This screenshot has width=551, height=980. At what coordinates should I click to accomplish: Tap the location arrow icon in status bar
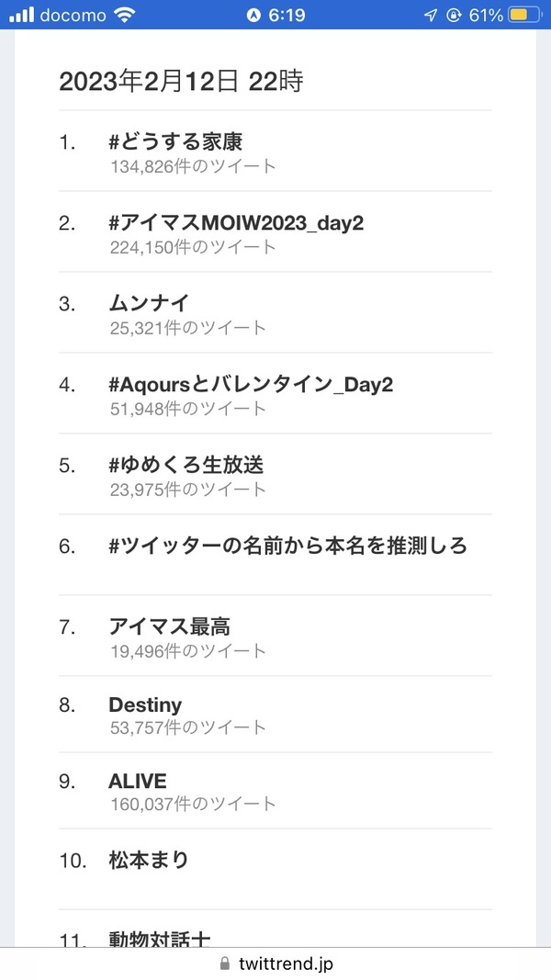[431, 15]
